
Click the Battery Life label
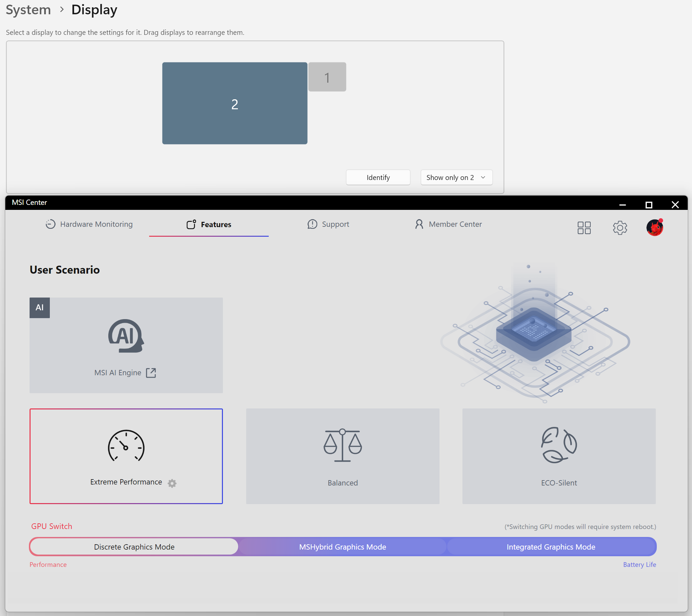point(640,564)
